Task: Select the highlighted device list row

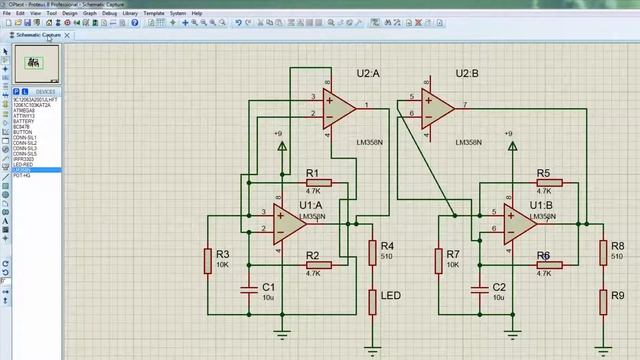Action: 37,170
